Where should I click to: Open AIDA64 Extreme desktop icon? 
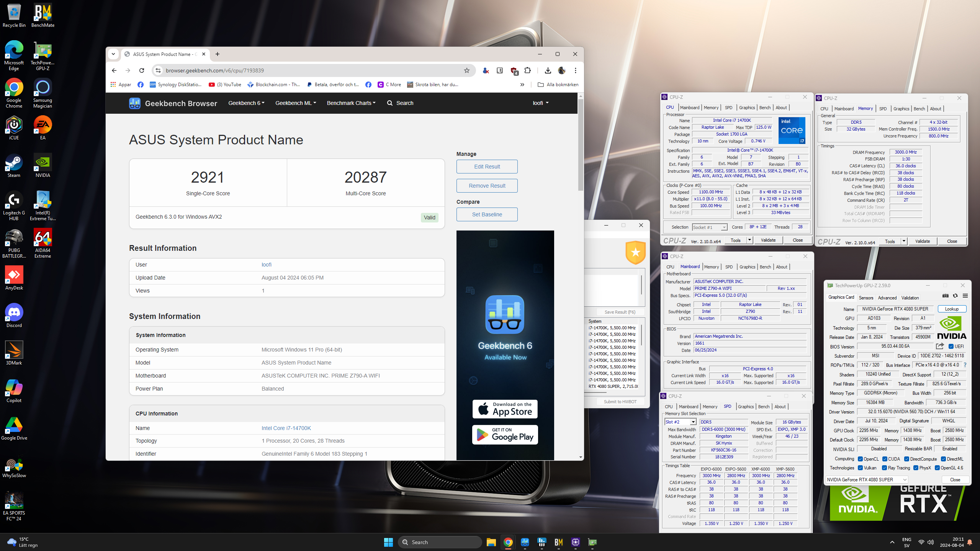(x=43, y=244)
